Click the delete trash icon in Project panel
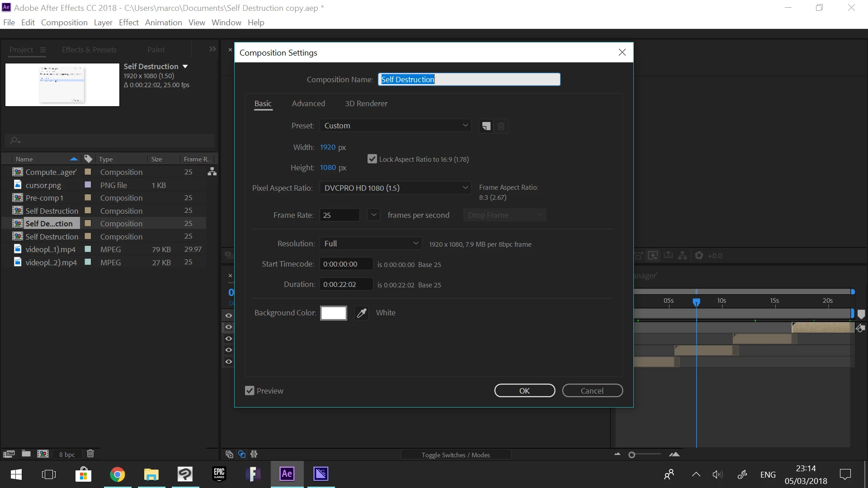 [90, 454]
